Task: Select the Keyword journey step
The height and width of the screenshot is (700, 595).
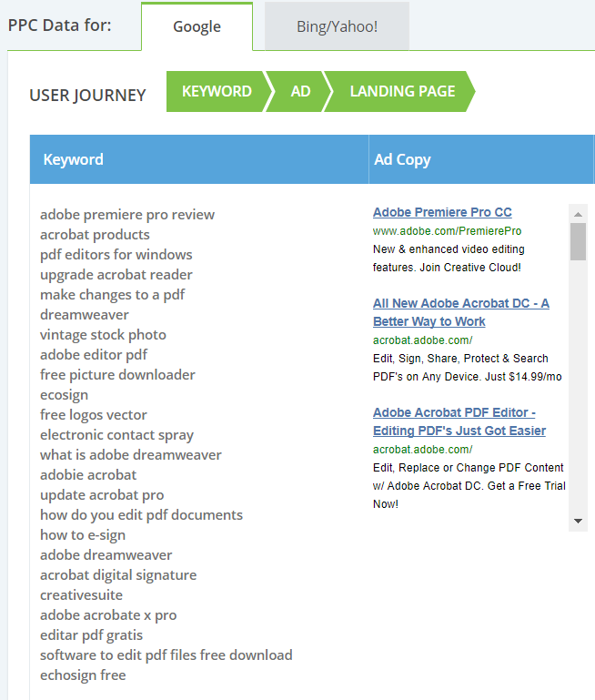Action: click(x=217, y=92)
